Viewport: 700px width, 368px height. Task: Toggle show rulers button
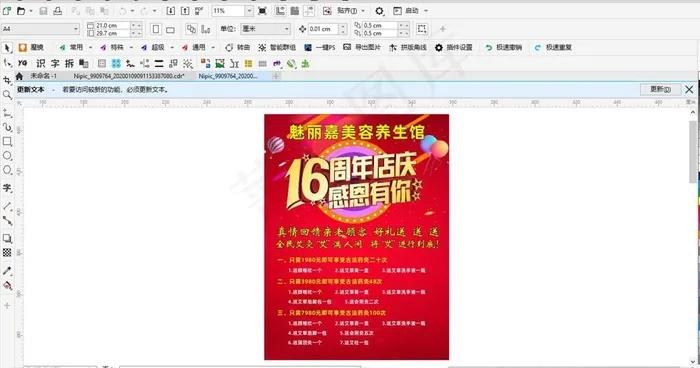[x=280, y=11]
